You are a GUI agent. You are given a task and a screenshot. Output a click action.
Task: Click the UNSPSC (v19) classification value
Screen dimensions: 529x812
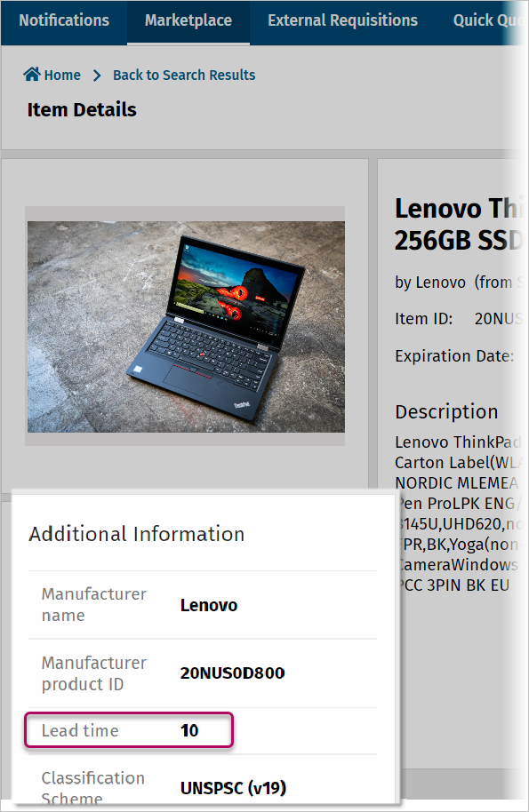click(x=233, y=788)
